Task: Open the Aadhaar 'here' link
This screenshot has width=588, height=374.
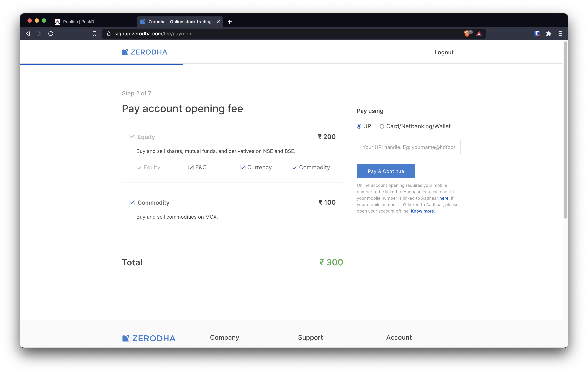Action: [444, 198]
